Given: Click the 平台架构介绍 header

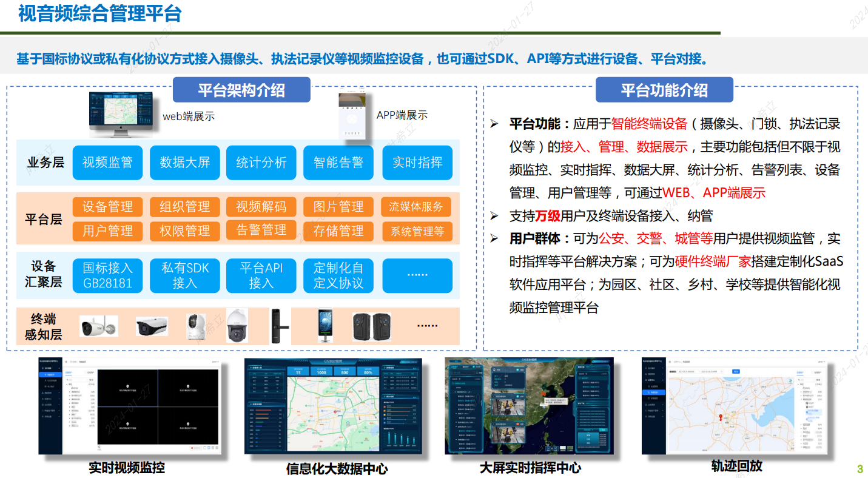Looking at the screenshot, I should pyautogui.click(x=241, y=90).
